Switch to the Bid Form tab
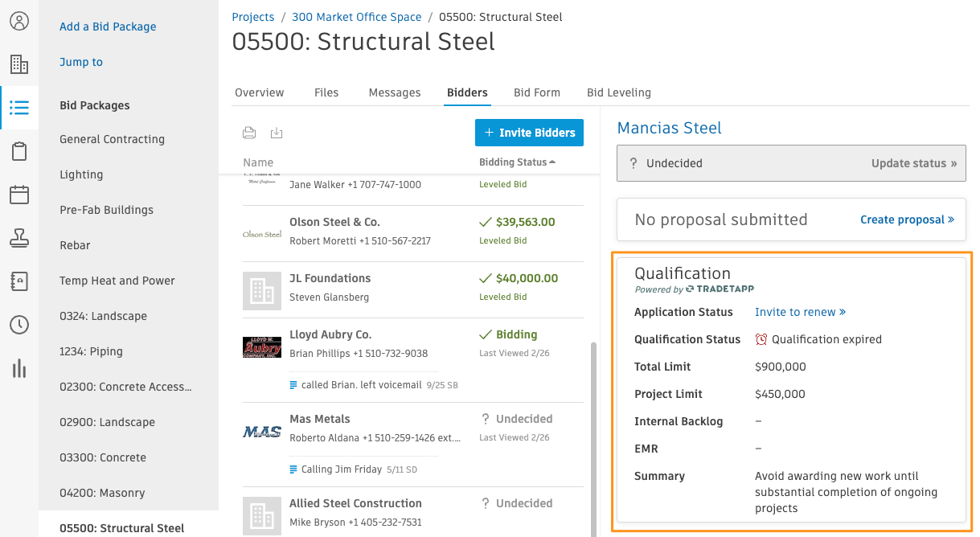The image size is (980, 537). click(x=537, y=92)
